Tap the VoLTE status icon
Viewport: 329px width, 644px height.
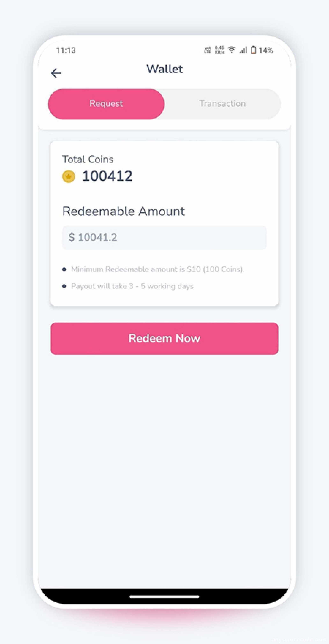click(207, 50)
